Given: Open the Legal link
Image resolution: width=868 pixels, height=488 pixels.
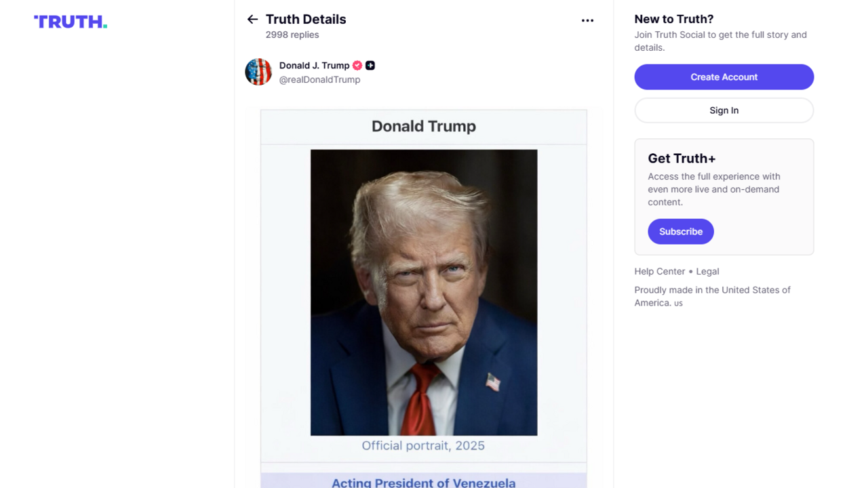Looking at the screenshot, I should click(x=707, y=271).
